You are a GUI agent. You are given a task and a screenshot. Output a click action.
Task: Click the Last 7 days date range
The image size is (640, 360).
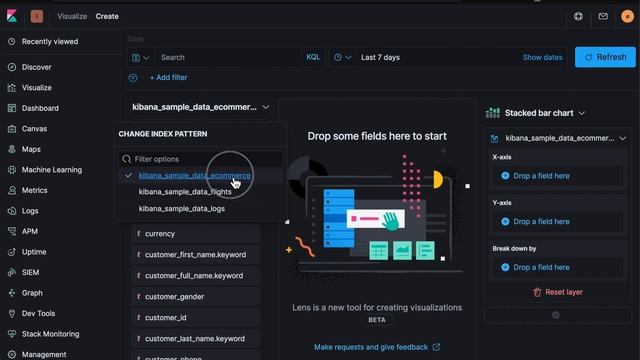tap(380, 58)
